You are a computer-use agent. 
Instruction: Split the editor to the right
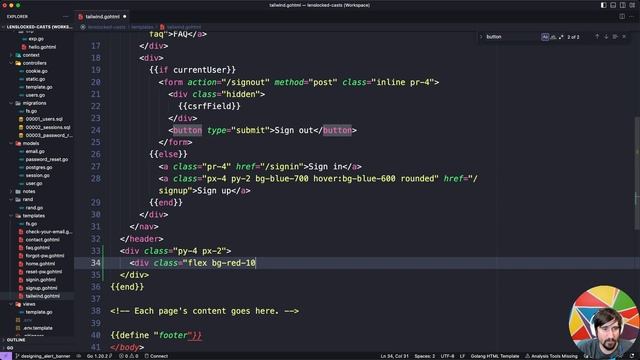pos(622,17)
